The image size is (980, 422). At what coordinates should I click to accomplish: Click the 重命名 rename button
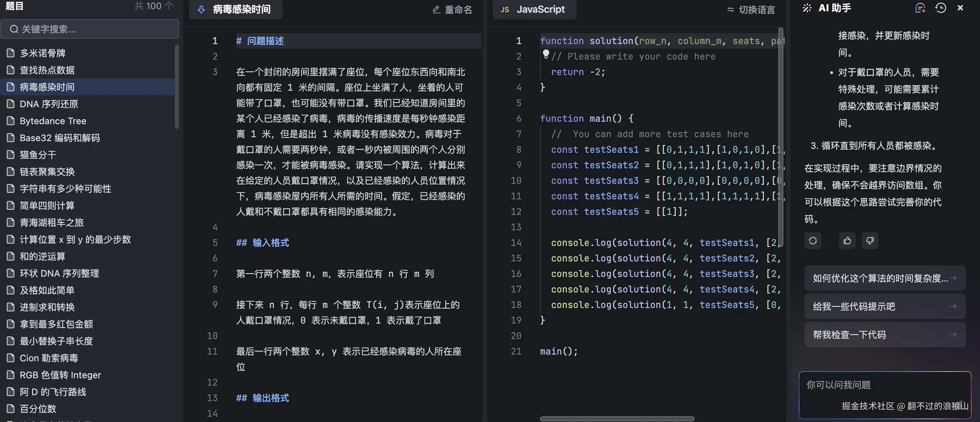coord(452,10)
